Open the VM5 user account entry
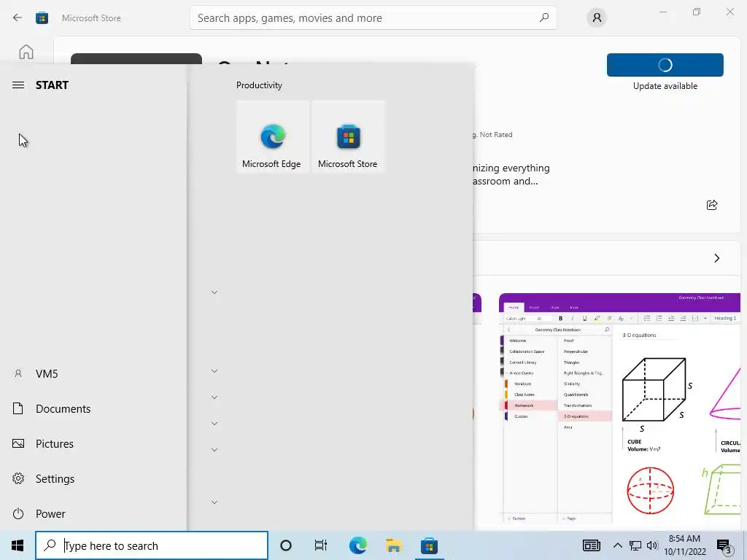 pos(93,374)
